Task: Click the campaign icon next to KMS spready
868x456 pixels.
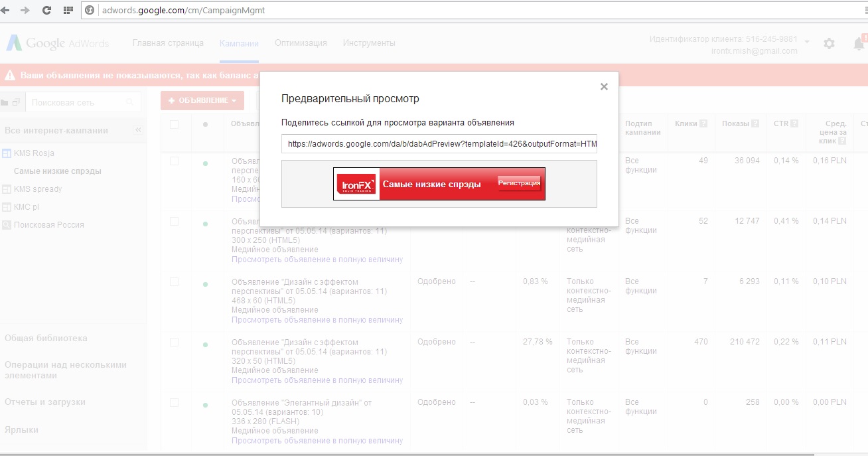Action: 7,189
